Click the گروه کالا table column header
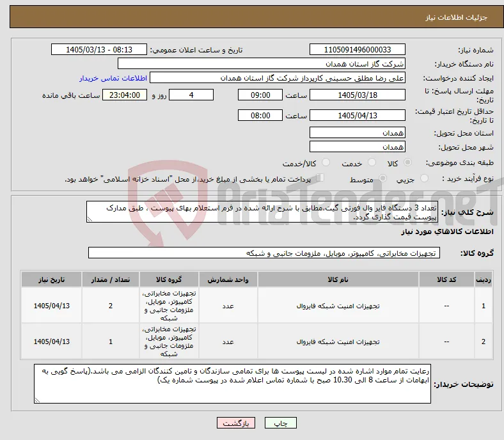This screenshot has height=440, width=504. click(x=169, y=279)
